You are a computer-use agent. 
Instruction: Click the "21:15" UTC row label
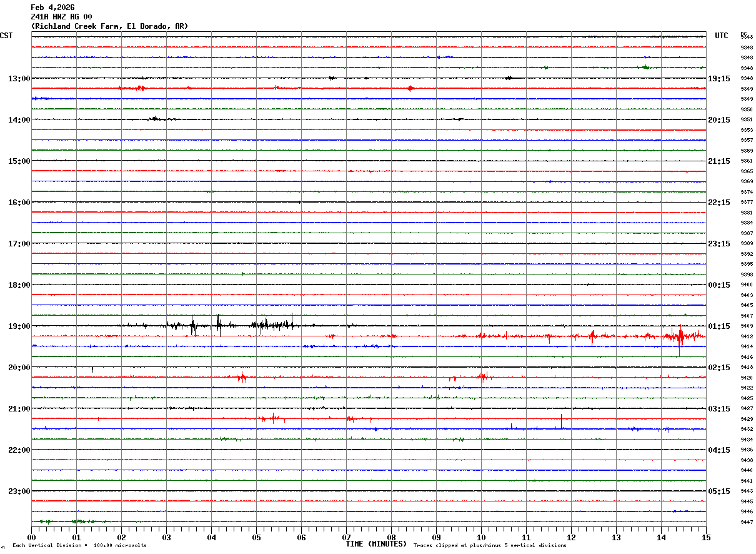pos(719,161)
